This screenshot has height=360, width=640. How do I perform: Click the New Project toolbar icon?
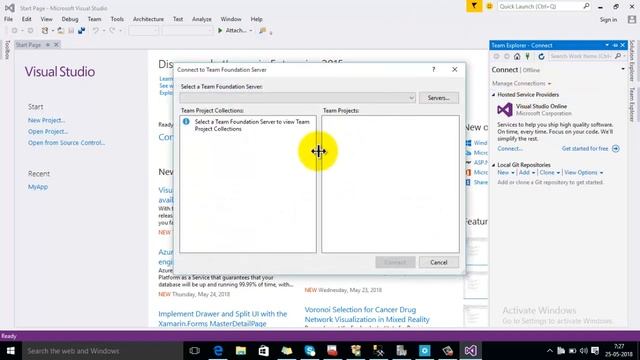click(45, 31)
